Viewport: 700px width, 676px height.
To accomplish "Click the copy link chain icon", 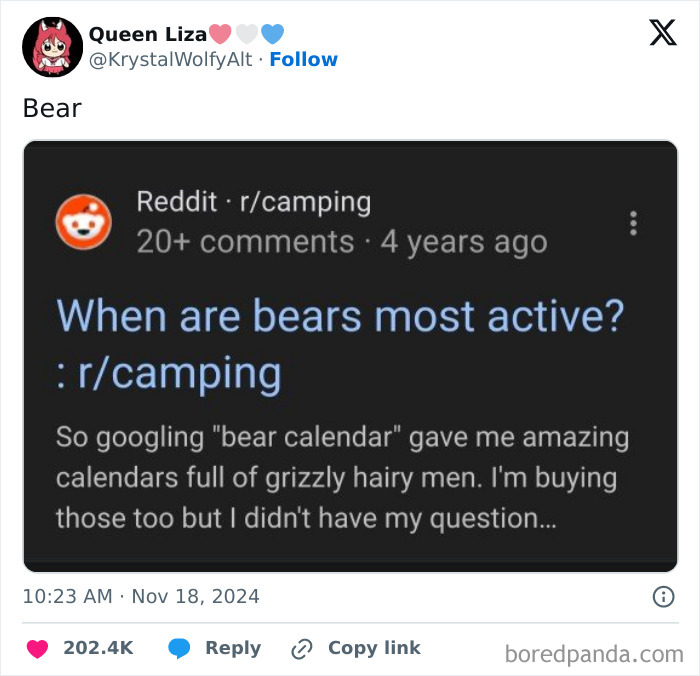I will pyautogui.click(x=301, y=648).
